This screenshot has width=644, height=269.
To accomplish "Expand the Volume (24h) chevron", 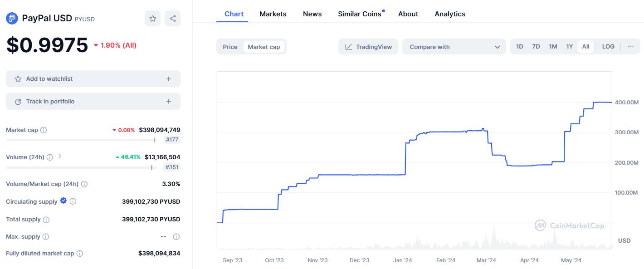I will (x=60, y=157).
